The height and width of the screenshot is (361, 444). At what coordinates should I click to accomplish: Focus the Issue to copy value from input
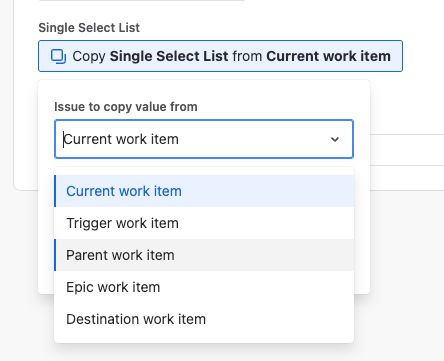click(204, 139)
